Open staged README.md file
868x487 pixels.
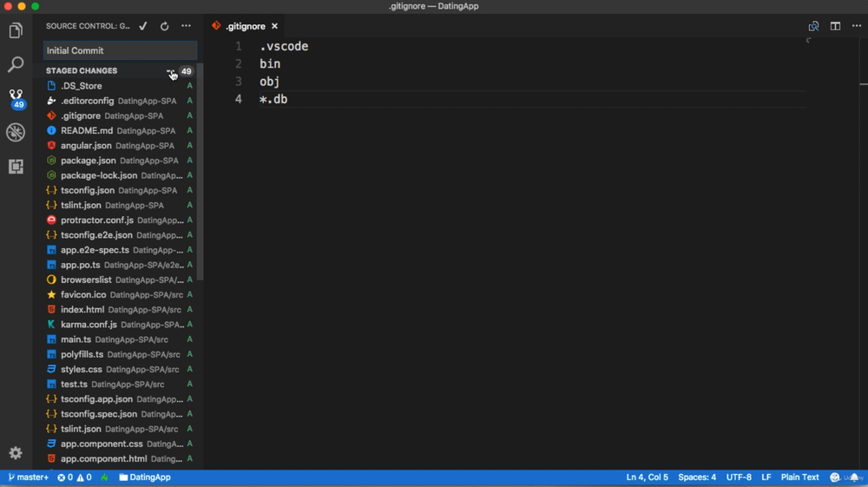coord(120,130)
